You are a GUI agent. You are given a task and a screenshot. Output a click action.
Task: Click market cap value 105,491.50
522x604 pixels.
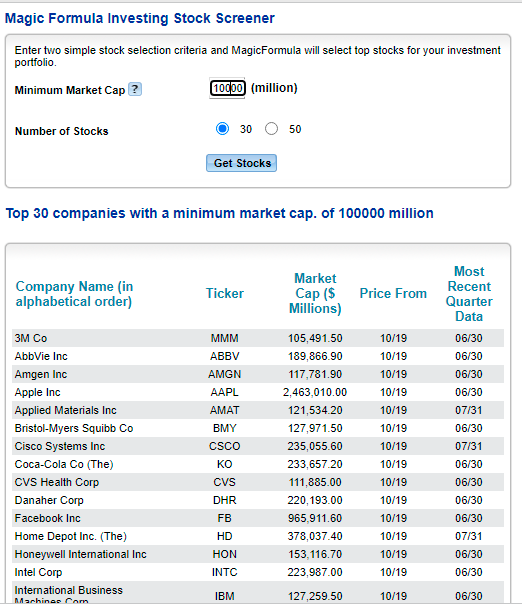pyautogui.click(x=315, y=338)
